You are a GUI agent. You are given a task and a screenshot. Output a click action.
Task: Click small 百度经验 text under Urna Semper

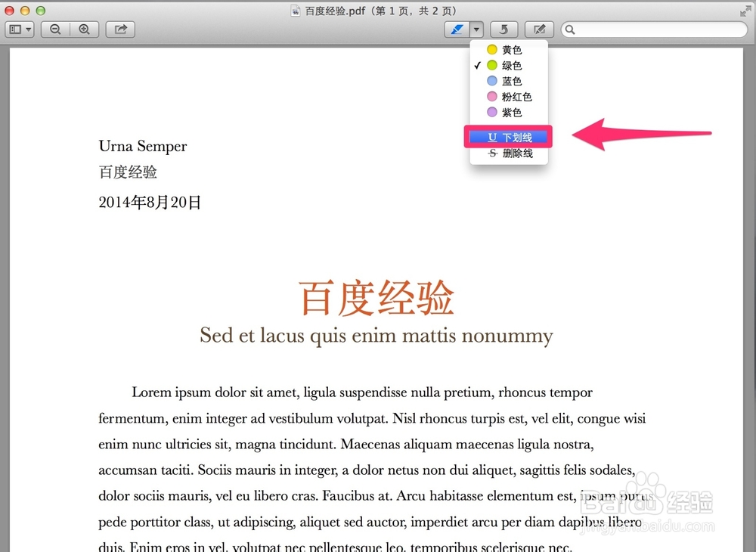(x=128, y=172)
